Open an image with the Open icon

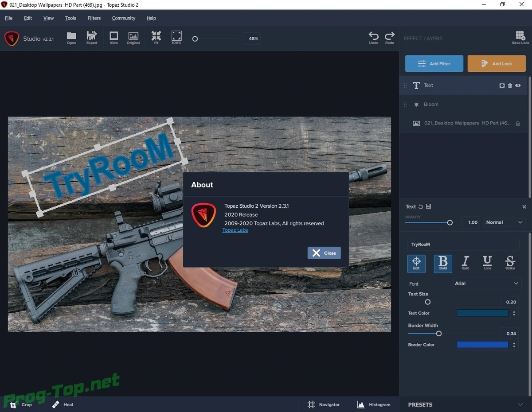point(71,38)
